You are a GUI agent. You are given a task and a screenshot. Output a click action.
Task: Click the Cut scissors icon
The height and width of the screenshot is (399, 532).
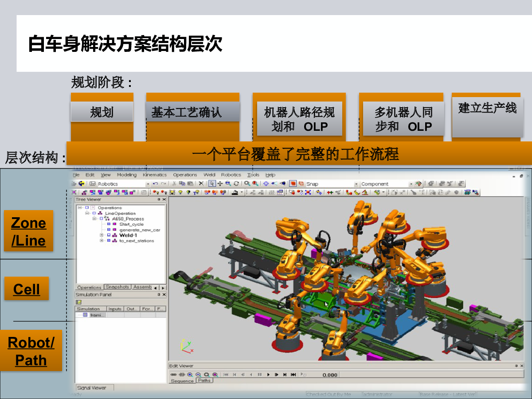pos(175,184)
